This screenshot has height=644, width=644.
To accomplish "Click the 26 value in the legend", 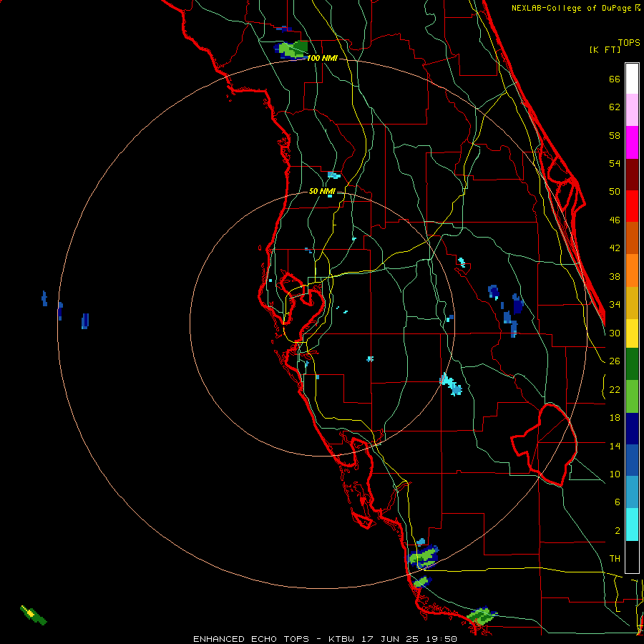I will tap(615, 361).
